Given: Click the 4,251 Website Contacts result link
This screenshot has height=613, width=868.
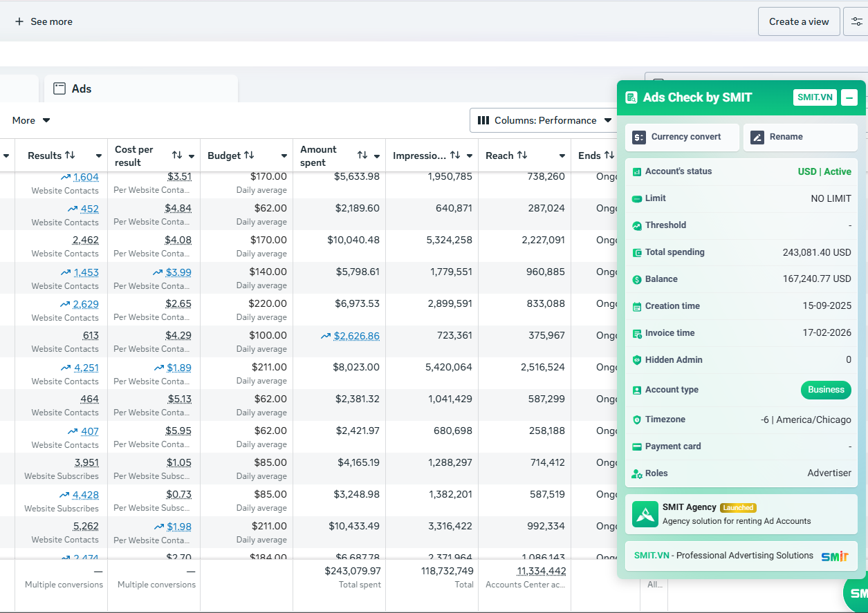Looking at the screenshot, I should click(86, 368).
